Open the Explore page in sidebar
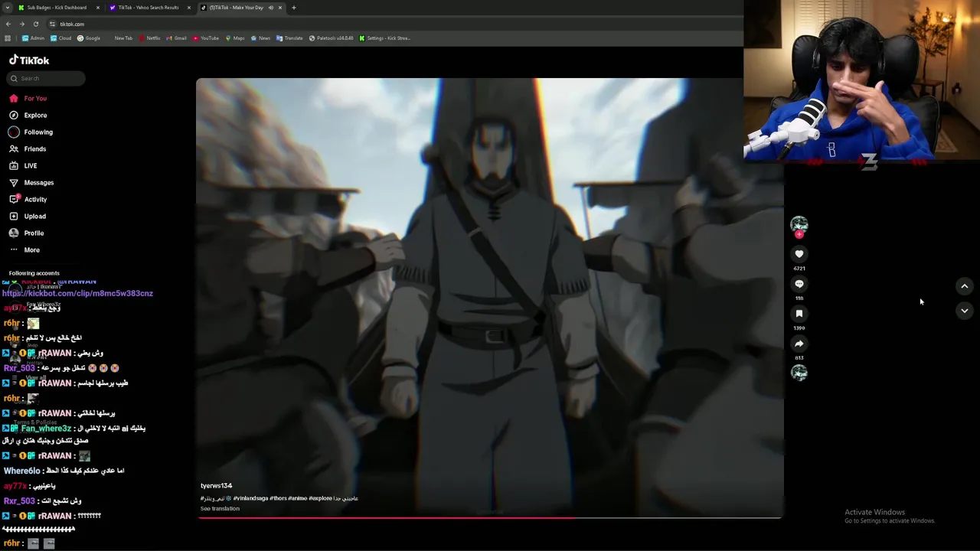 pyautogui.click(x=28, y=116)
